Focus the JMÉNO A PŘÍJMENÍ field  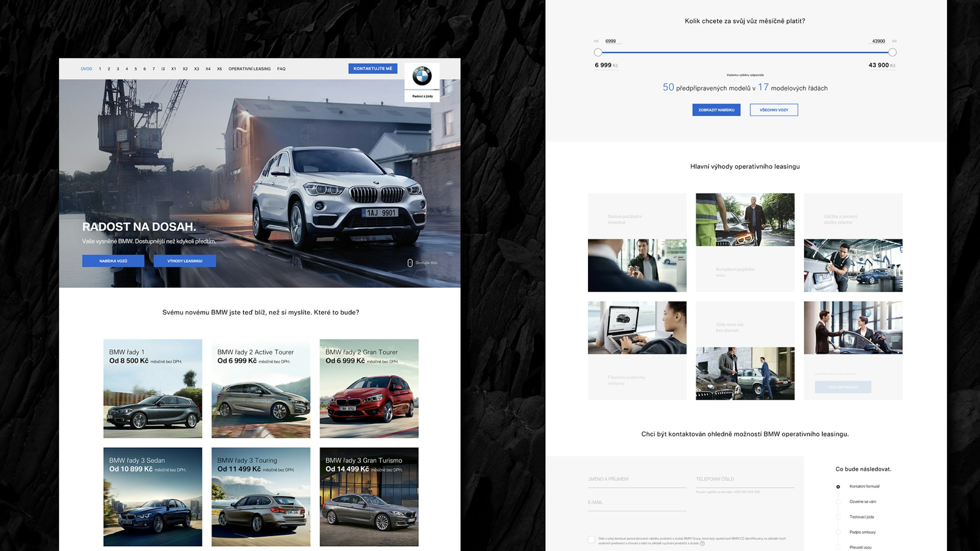[637, 480]
